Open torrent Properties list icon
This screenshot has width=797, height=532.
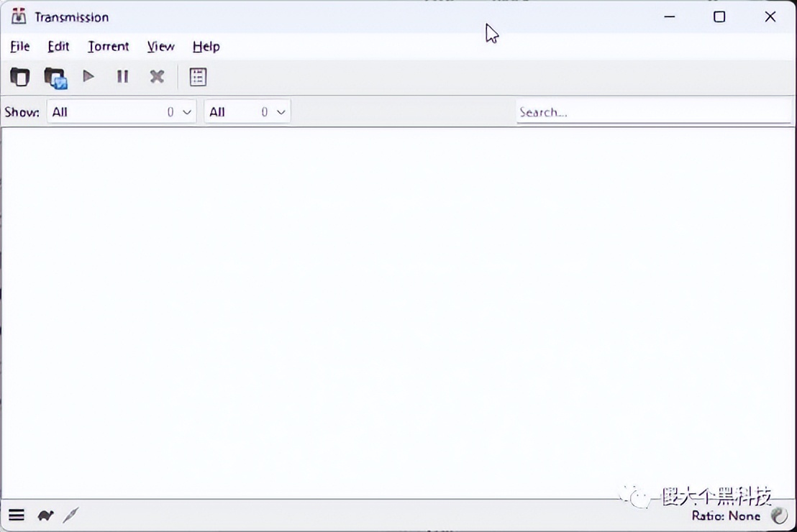tap(198, 77)
